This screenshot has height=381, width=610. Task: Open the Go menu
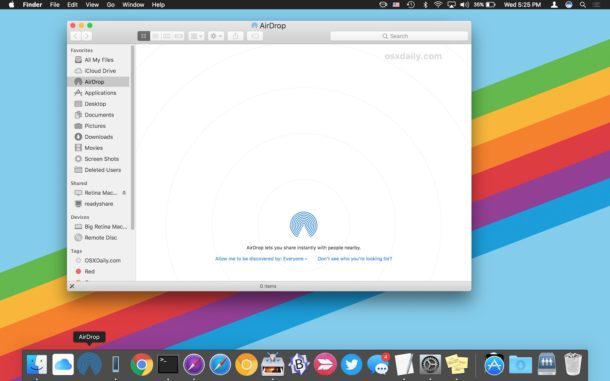[x=110, y=5]
